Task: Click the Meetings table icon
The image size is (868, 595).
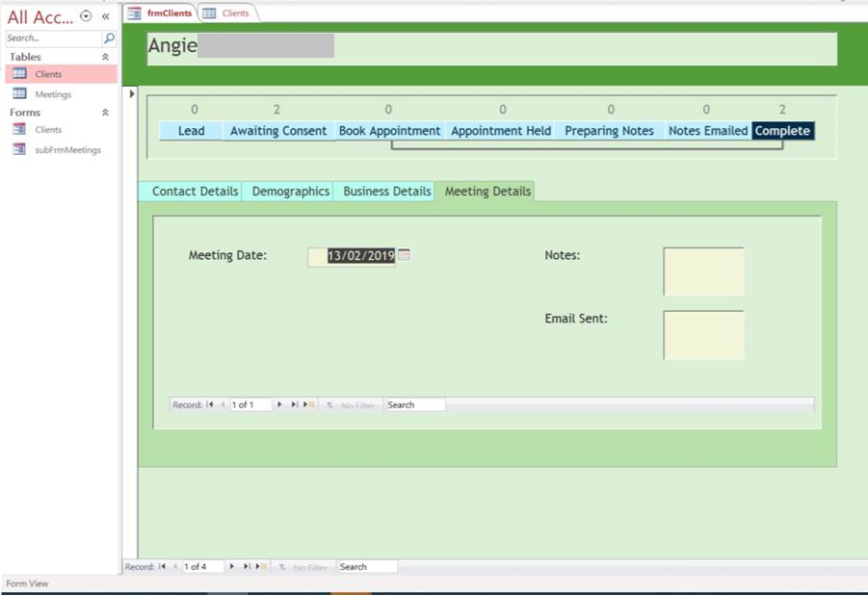Action: (19, 93)
